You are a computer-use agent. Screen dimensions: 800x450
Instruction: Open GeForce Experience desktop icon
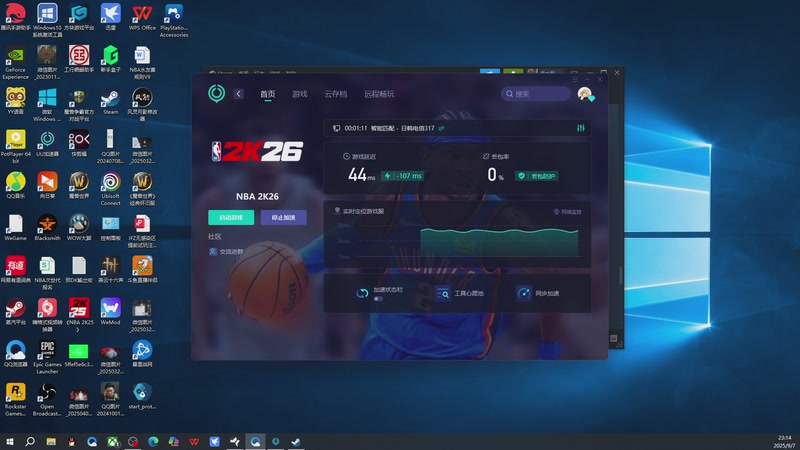click(x=15, y=62)
